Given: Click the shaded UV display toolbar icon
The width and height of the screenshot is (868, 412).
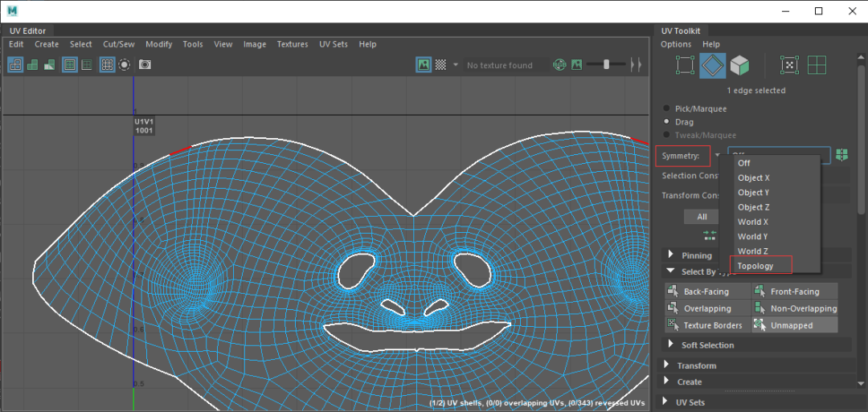Looking at the screenshot, I should click(x=33, y=65).
